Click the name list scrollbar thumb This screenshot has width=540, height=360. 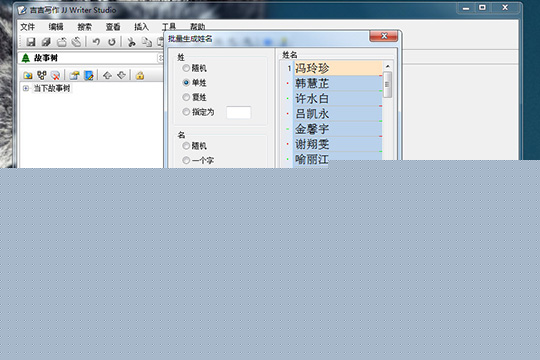pyautogui.click(x=387, y=84)
